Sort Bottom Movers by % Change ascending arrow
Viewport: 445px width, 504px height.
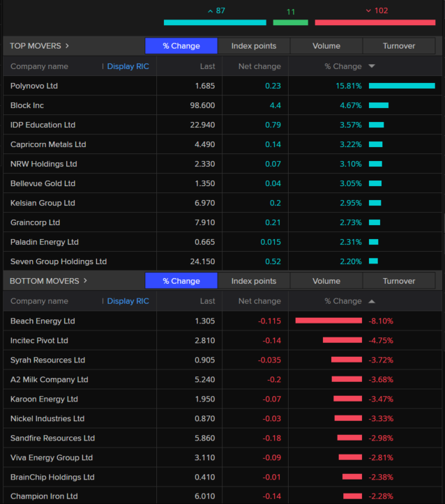pos(372,301)
